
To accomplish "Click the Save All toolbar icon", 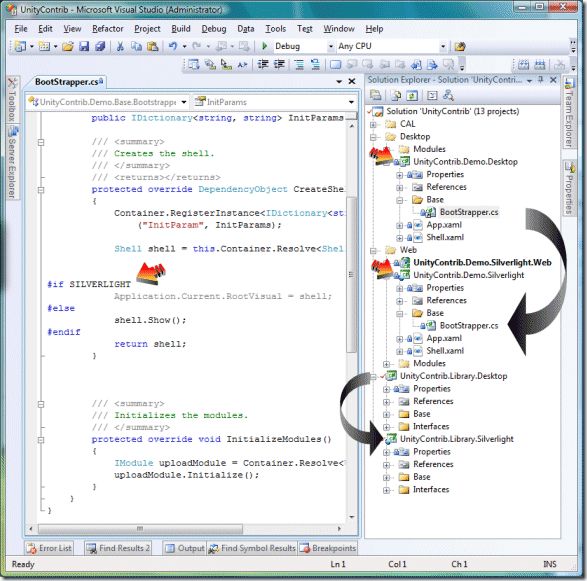I will point(100,46).
